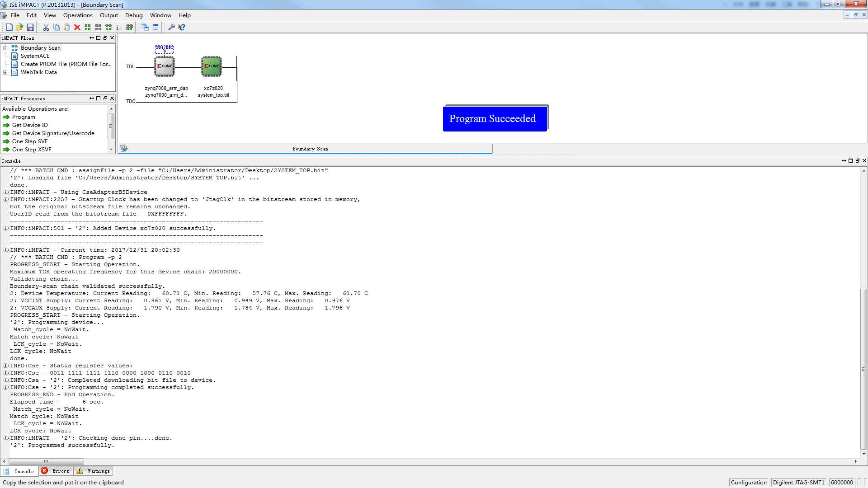Image resolution: width=868 pixels, height=488 pixels.
Task: Click the Console scroll up arrow
Action: [x=863, y=171]
